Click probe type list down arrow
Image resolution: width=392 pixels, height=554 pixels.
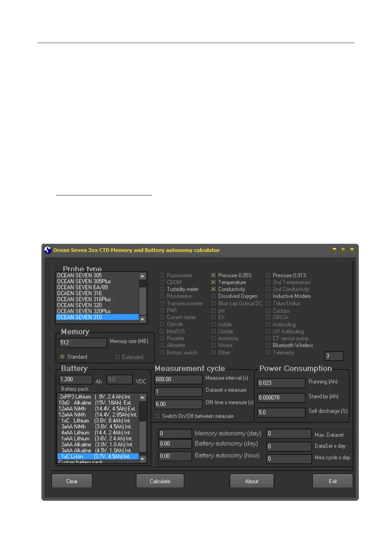[x=143, y=319]
